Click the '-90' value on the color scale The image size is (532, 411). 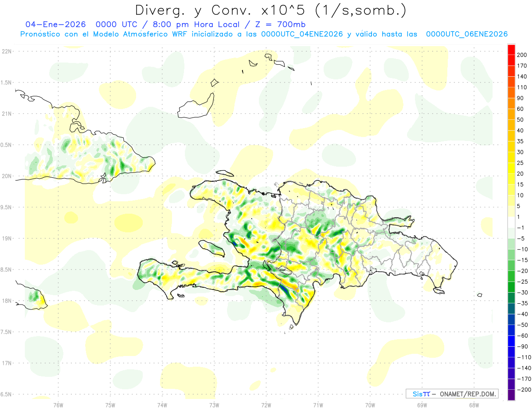[x=522, y=346]
